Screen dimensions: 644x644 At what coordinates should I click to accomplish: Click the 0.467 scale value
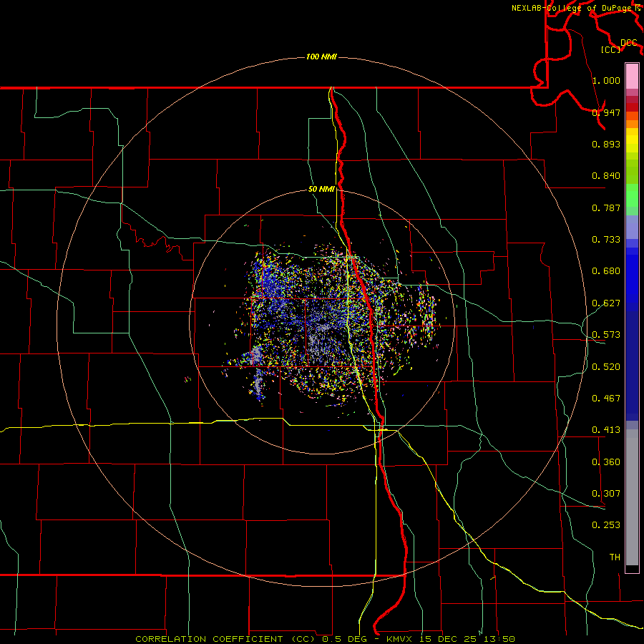tap(606, 399)
